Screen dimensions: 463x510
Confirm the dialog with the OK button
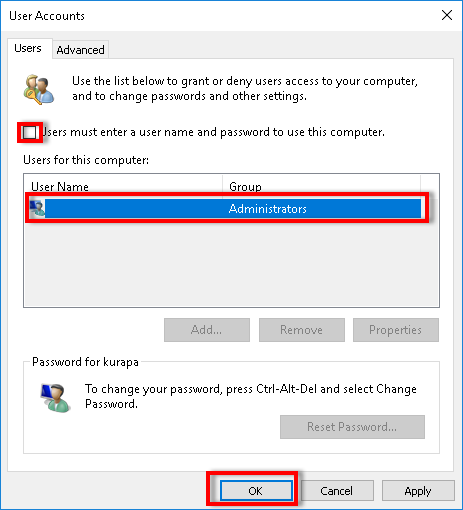tap(256, 491)
